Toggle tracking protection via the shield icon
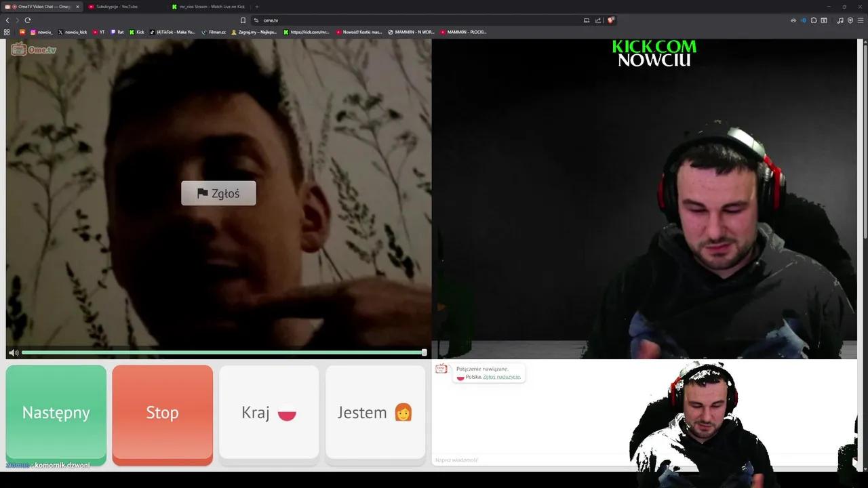This screenshot has width=868, height=488. 850,20
